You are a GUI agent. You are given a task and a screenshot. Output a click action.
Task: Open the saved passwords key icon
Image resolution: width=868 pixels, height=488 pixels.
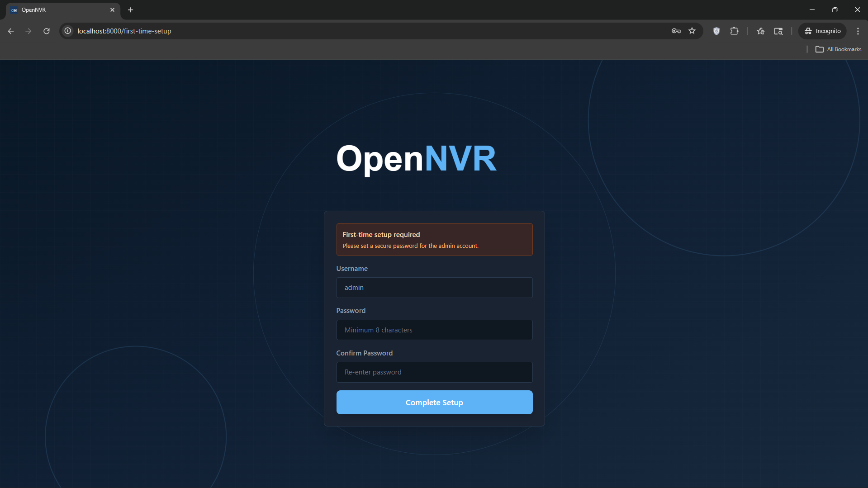(676, 31)
